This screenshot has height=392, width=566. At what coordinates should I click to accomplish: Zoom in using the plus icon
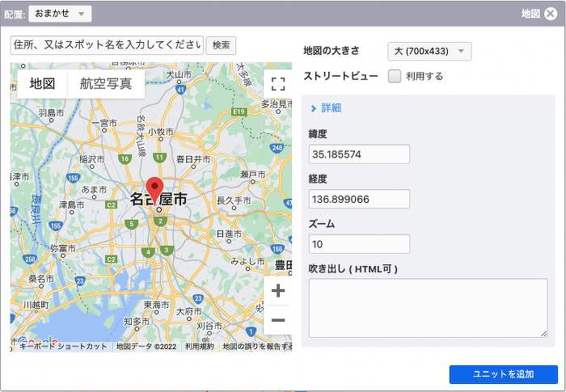coord(277,291)
